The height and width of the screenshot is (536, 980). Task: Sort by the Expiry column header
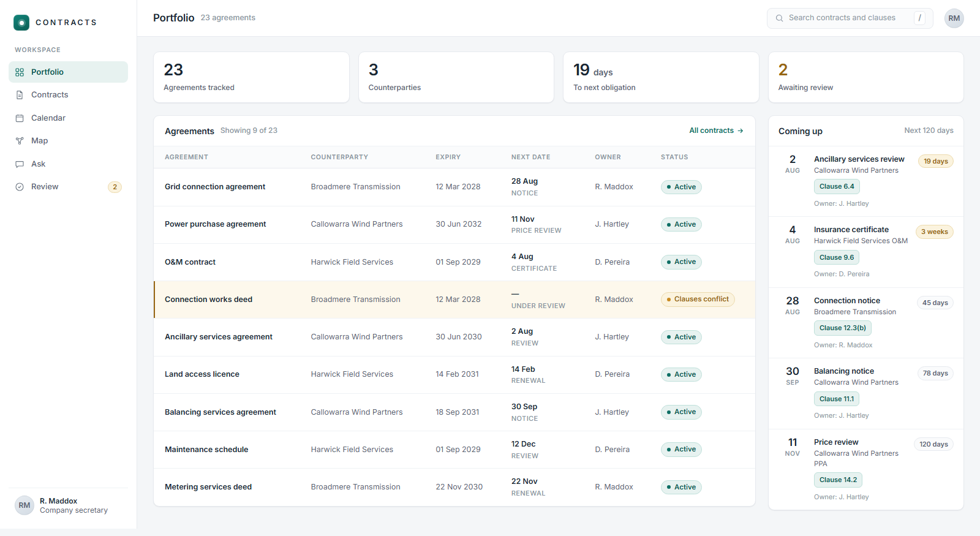448,157
